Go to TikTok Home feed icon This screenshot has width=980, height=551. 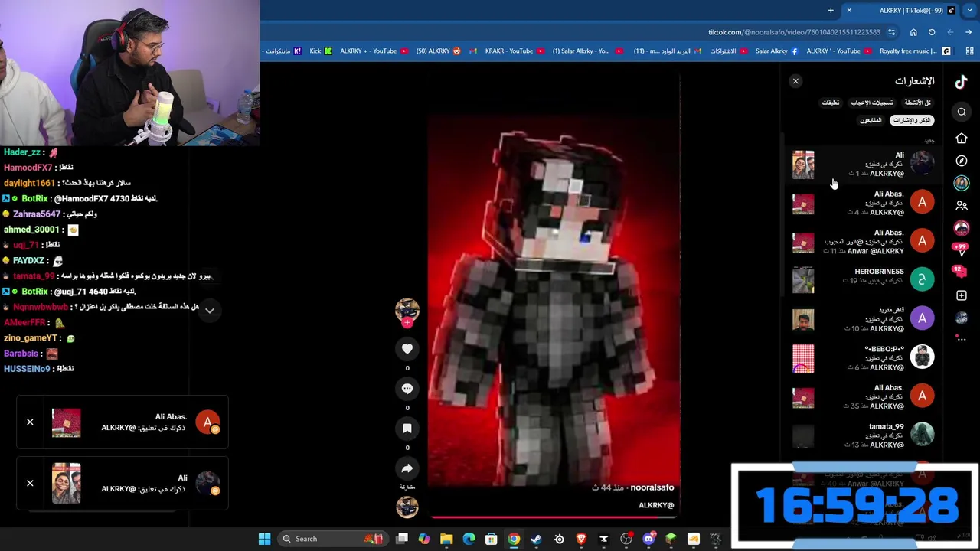click(x=962, y=139)
